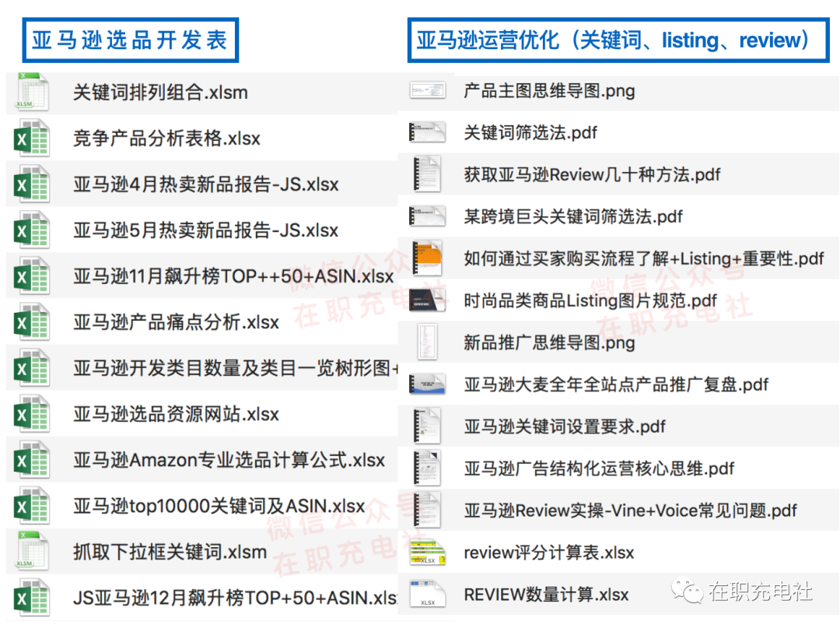Click the text 亚马逊5月热卖新品报告-JS.xlsx

coord(206,231)
